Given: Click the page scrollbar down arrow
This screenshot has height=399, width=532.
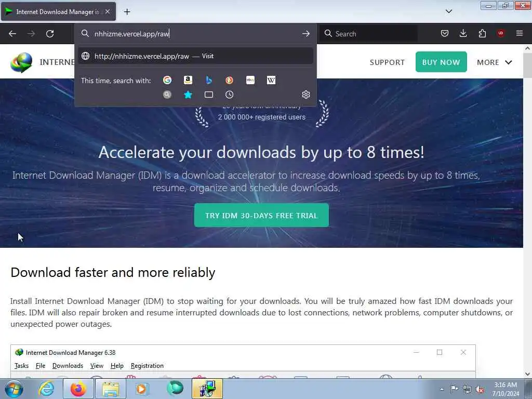Looking at the screenshot, I should tap(528, 374).
